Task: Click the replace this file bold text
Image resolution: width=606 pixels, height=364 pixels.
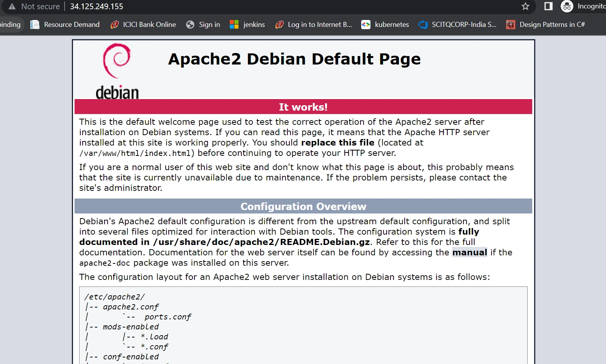Action: [x=338, y=142]
